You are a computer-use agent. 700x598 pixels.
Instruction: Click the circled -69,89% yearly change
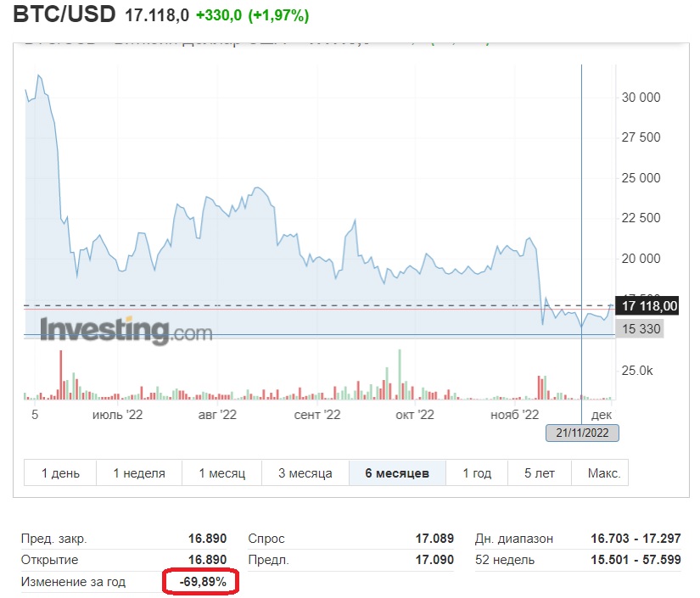pos(203,582)
